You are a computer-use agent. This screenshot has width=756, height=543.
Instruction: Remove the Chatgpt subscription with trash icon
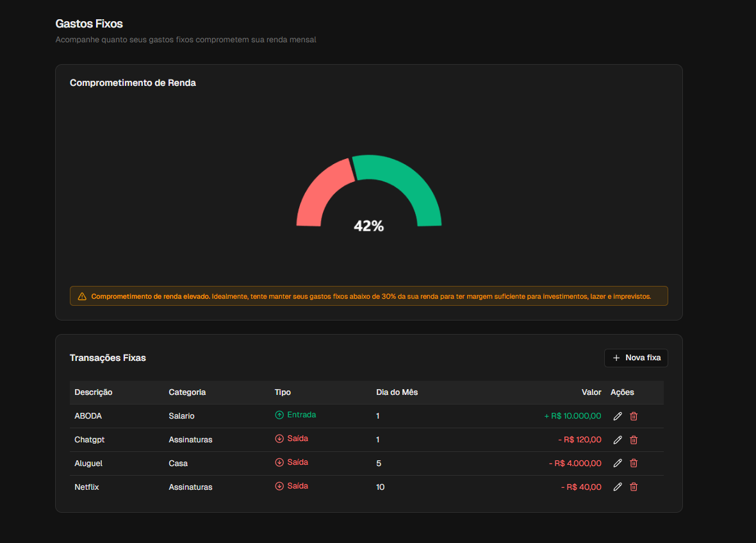click(634, 440)
